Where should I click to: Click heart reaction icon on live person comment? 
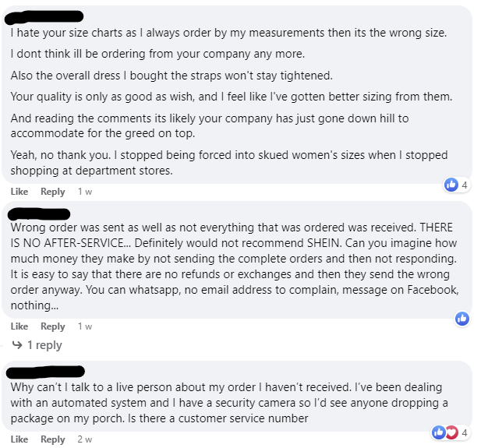pos(451,432)
